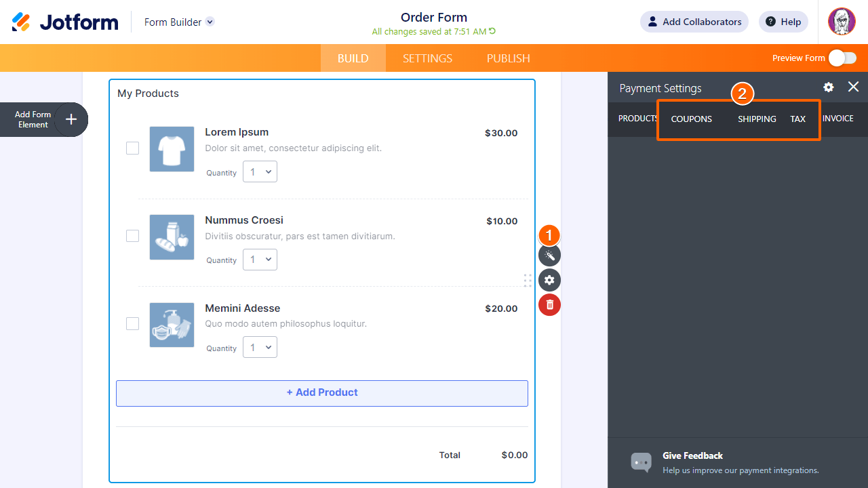Click the plus icon of Add Form Element
The width and height of the screenshot is (868, 488).
coord(71,120)
